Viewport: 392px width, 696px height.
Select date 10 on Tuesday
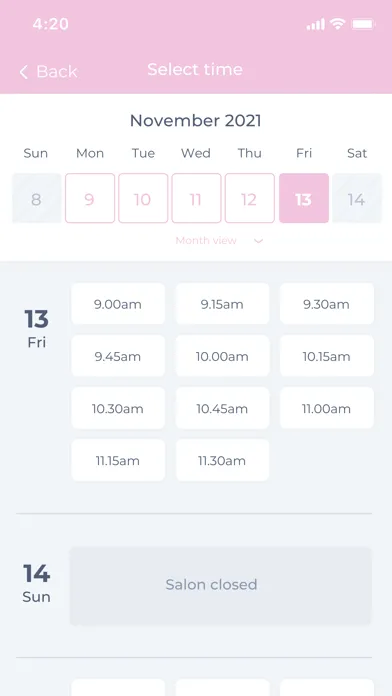pos(143,198)
